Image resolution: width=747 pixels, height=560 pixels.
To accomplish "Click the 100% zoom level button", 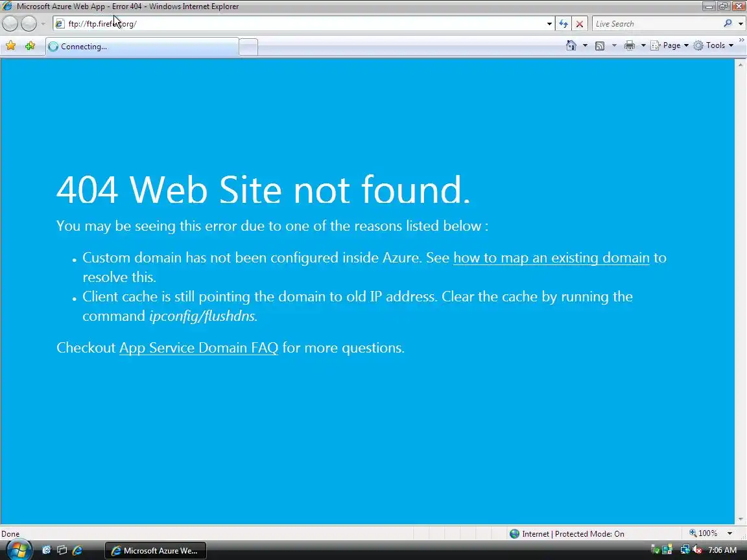I will 704,533.
